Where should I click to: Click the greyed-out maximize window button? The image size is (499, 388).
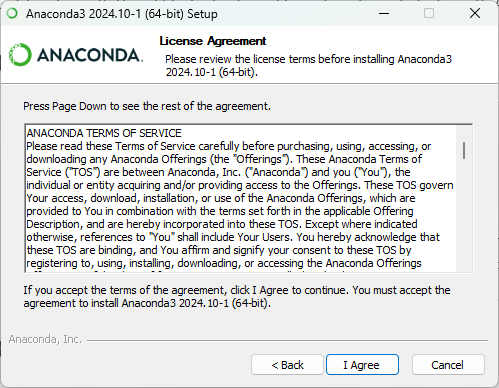(429, 14)
